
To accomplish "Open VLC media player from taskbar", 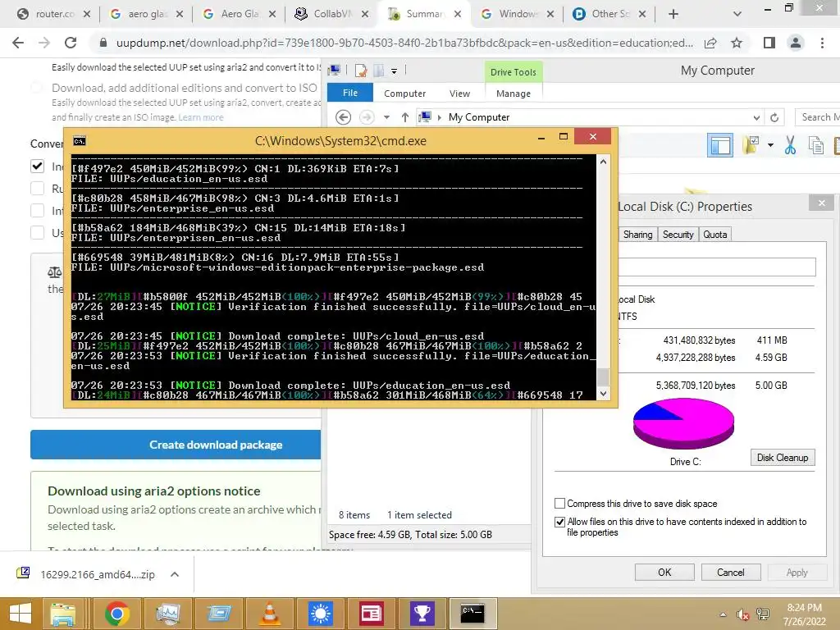I will (x=269, y=614).
